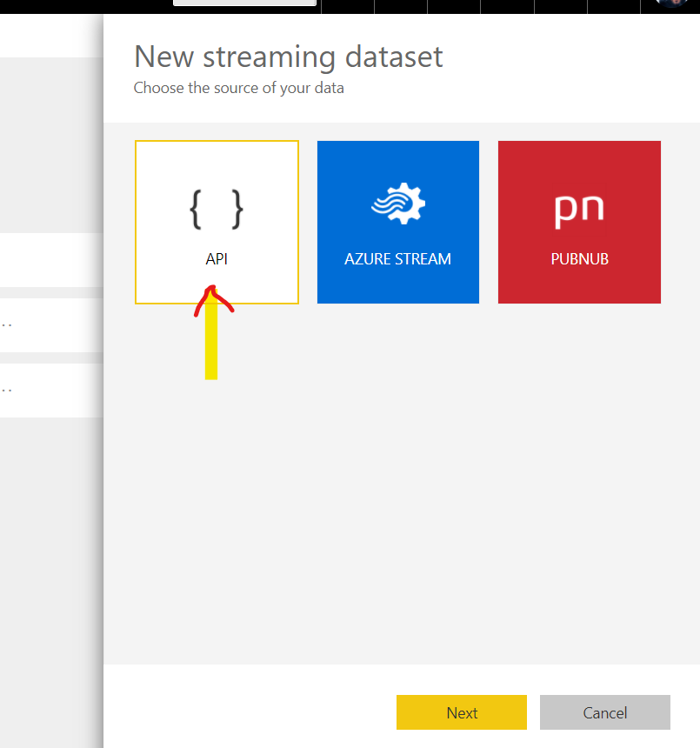Click the API tile's selection border

[x=217, y=142]
